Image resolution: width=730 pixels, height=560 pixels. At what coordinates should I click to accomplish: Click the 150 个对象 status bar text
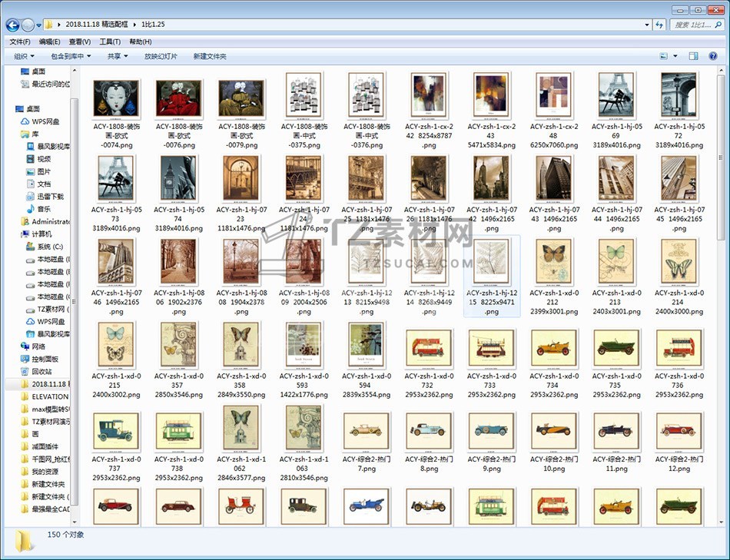[x=65, y=535]
